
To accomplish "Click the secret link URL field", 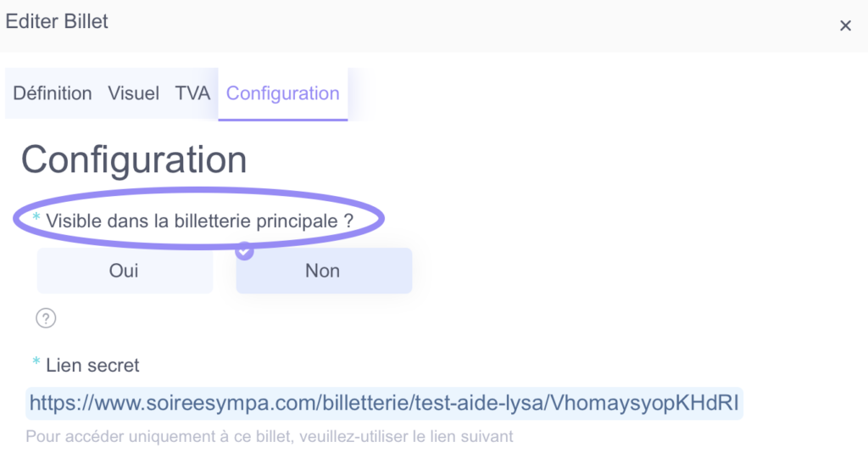I will 384,403.
